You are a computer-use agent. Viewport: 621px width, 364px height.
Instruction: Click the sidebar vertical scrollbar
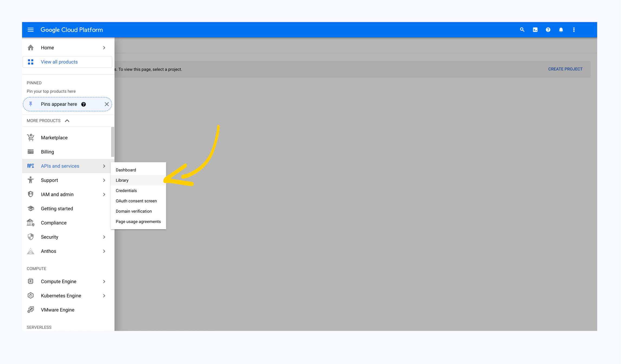click(113, 142)
